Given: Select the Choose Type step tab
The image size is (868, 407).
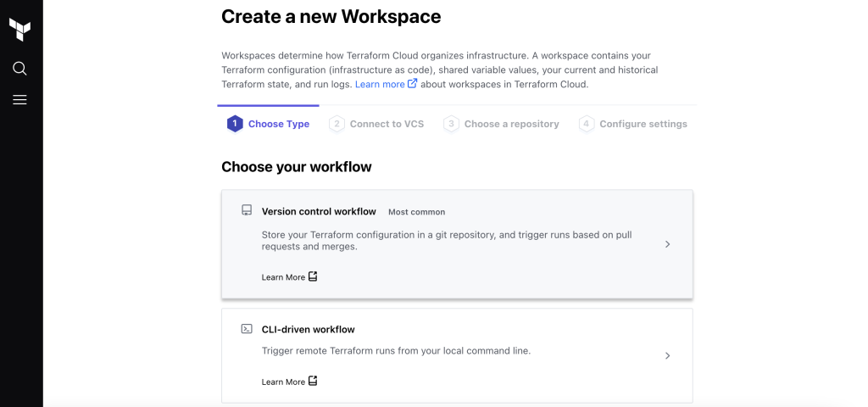Looking at the screenshot, I should (x=269, y=124).
